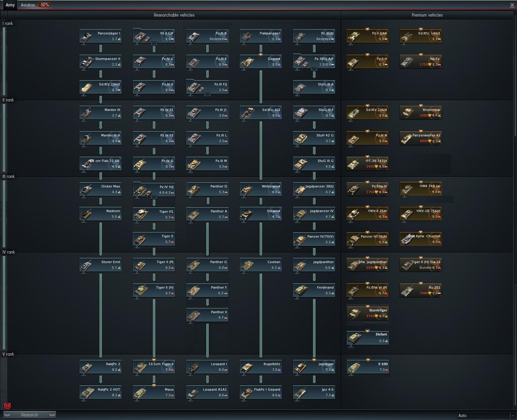The image size is (517, 420).
Task: Close the research tree window
Action: point(512,5)
